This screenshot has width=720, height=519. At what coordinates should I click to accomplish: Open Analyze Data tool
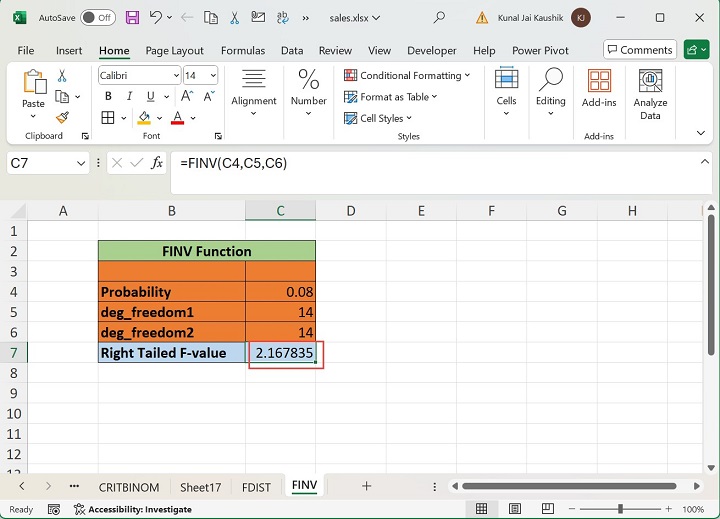[x=650, y=95]
